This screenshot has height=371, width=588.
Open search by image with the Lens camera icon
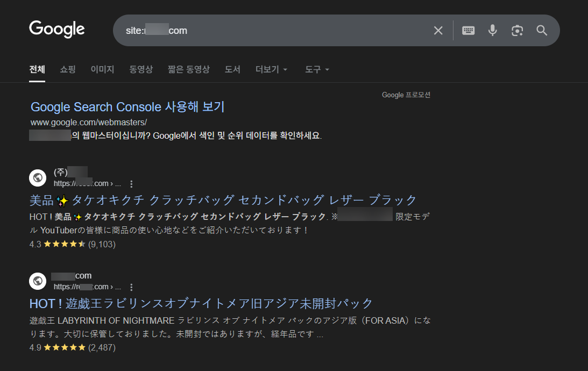[517, 30]
